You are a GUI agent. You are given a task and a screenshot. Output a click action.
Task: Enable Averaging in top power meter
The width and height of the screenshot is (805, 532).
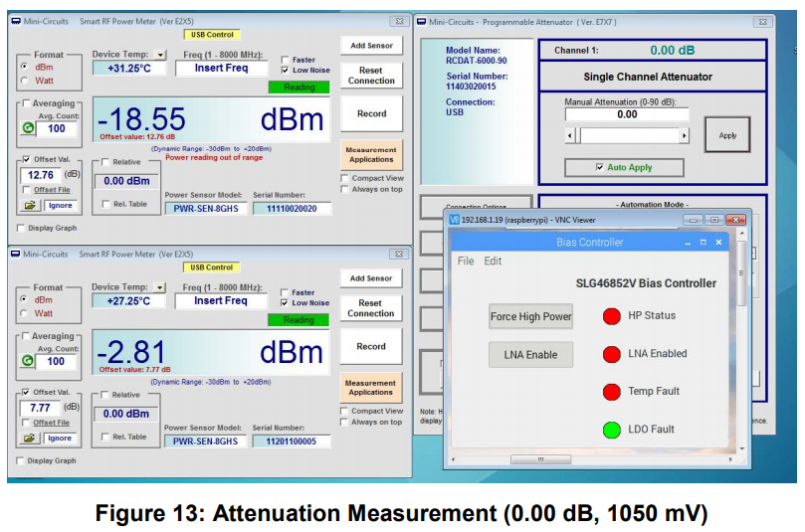tap(26, 103)
